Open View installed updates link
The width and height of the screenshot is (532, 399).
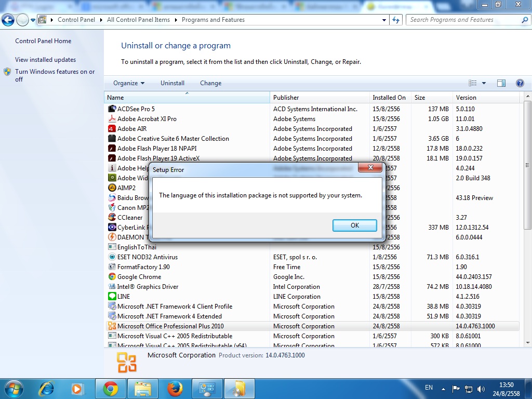point(46,59)
